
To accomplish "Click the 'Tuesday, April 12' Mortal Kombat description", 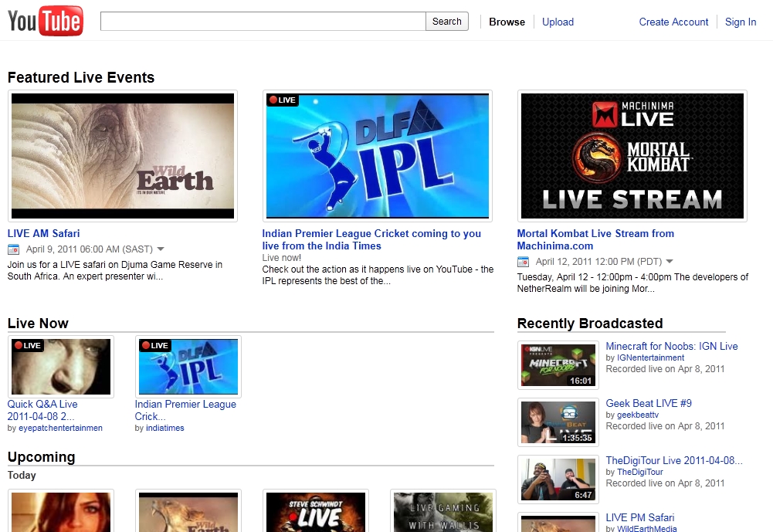I will [x=632, y=283].
